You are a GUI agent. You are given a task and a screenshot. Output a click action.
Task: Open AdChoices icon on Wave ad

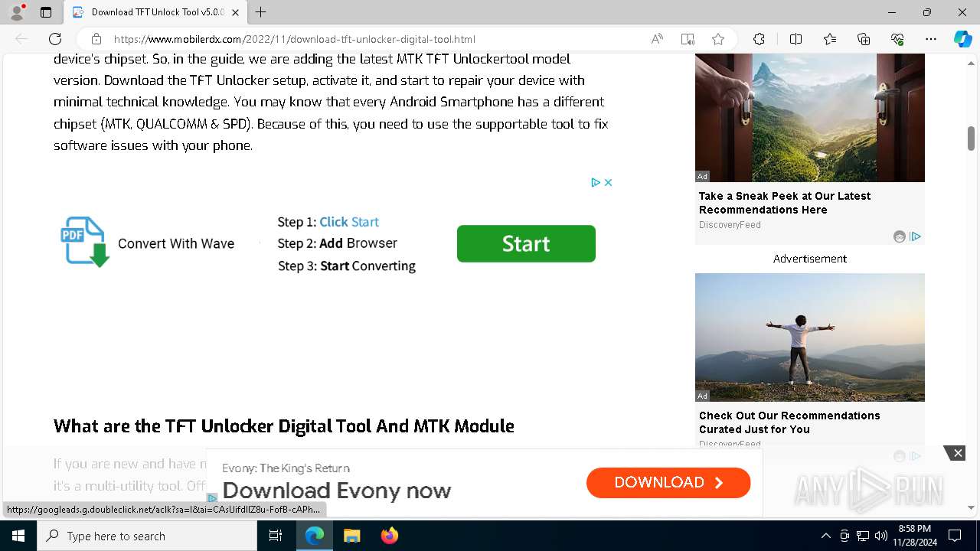[x=595, y=182]
